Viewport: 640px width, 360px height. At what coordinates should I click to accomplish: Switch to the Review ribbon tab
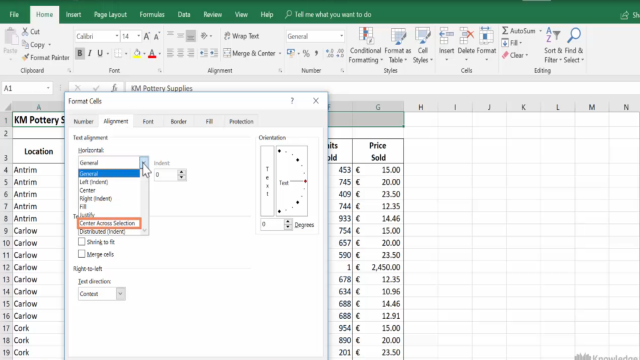tap(213, 15)
